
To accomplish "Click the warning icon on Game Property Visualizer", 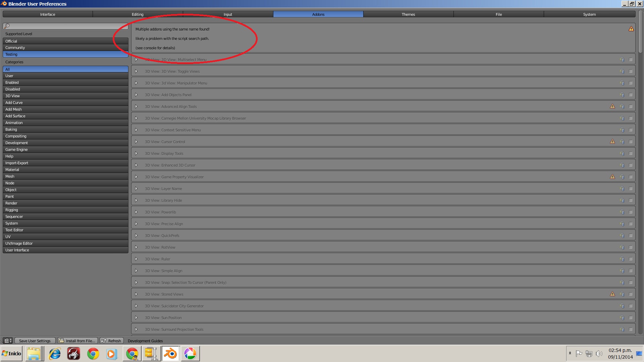I will (612, 177).
